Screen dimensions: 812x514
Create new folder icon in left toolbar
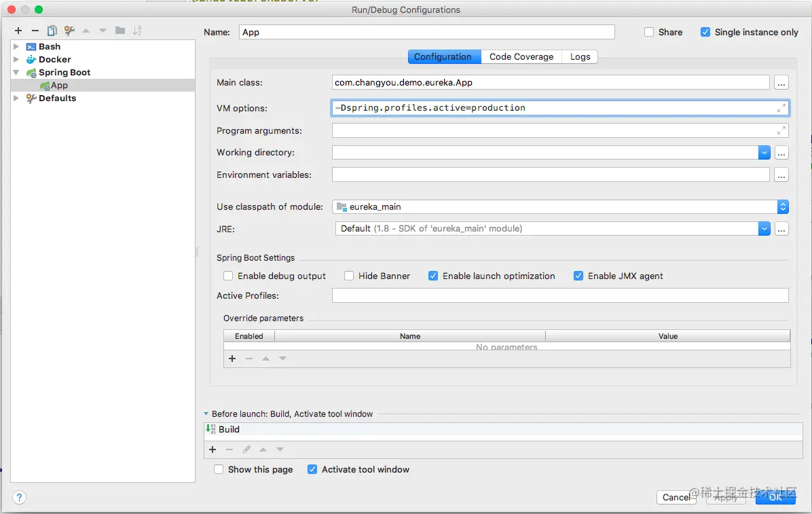[x=120, y=31]
